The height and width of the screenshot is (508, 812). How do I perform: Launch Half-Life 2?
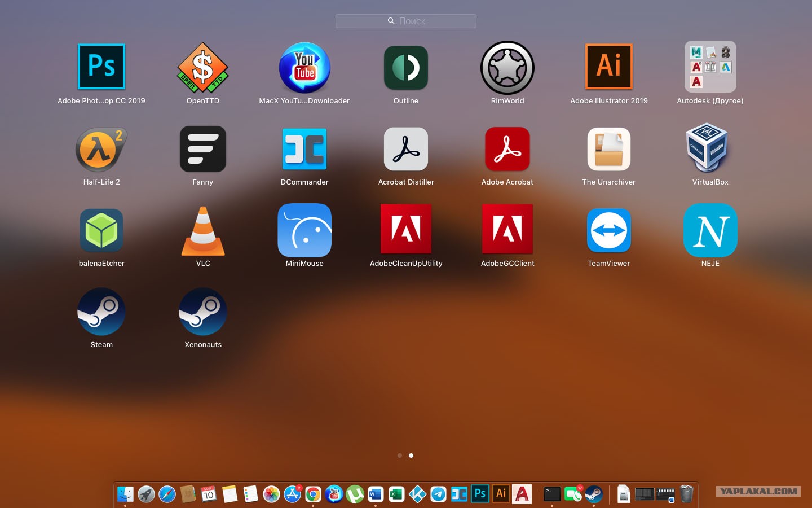tap(101, 150)
